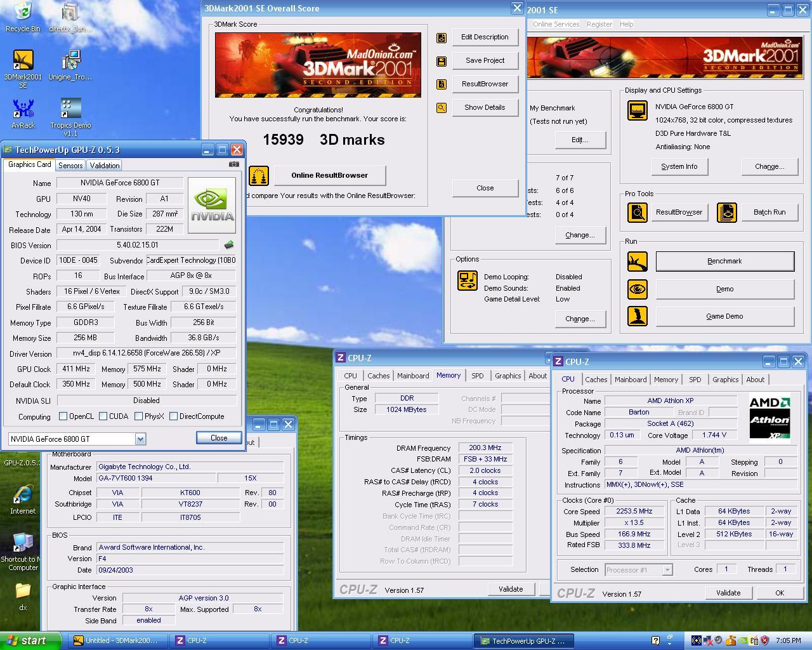
Task: Open the Help menu in 3DMark2001 SE
Action: [x=626, y=24]
